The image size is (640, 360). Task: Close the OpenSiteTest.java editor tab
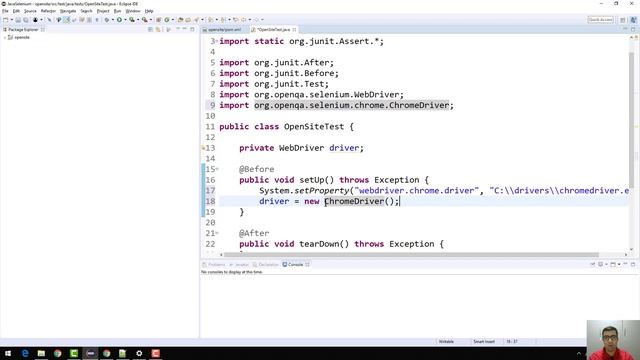[294, 30]
